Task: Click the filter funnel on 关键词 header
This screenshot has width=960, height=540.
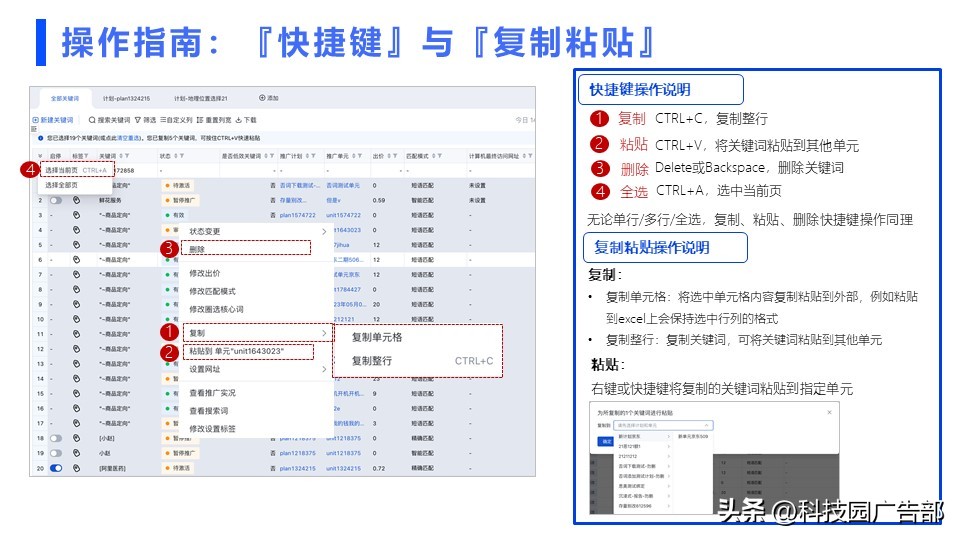Action: pos(127,156)
